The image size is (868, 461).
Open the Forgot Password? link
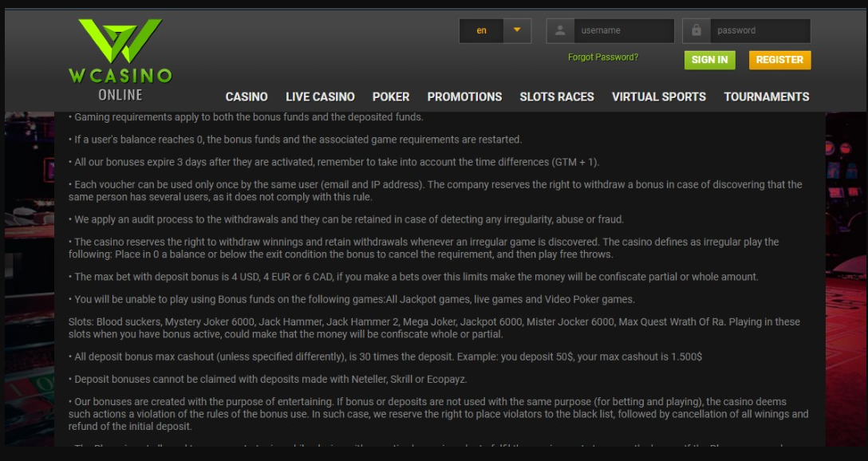pos(602,57)
